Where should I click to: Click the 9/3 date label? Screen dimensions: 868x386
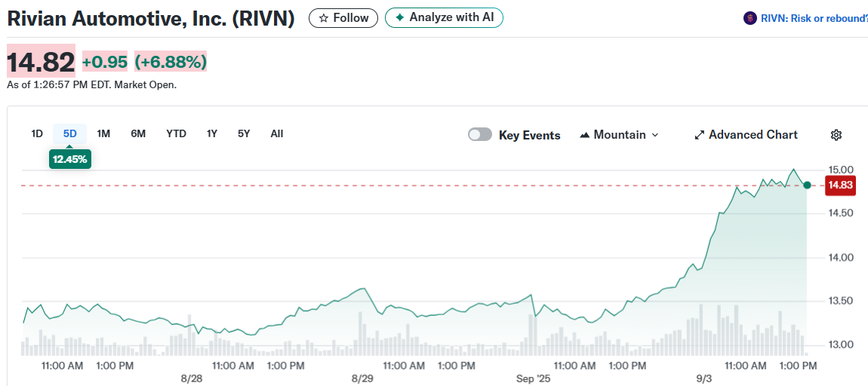704,379
